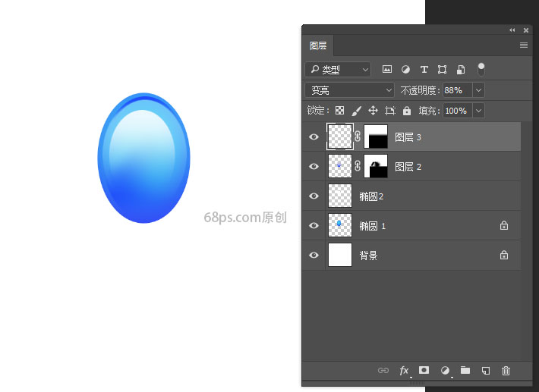Open opacity slider dropdown arrow
Viewport: 539px width, 392px height.
[478, 90]
